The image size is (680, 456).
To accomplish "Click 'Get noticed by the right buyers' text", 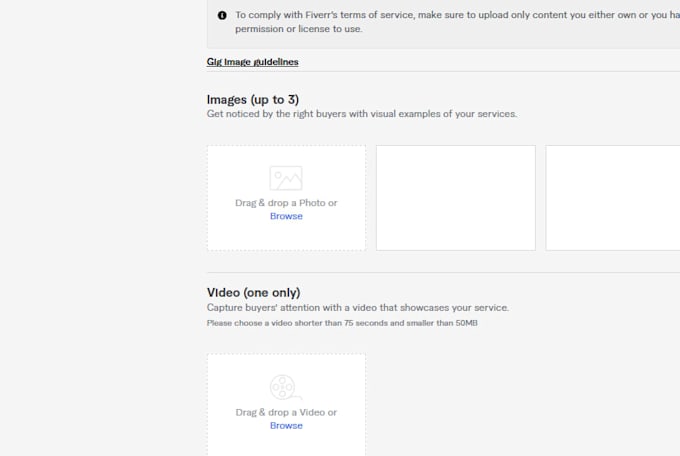I will [x=362, y=114].
